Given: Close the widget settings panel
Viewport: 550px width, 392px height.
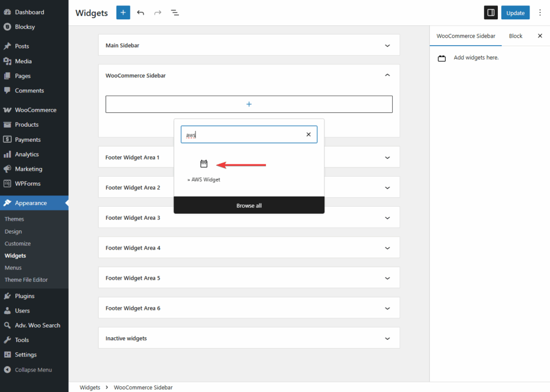Looking at the screenshot, I should click(540, 35).
